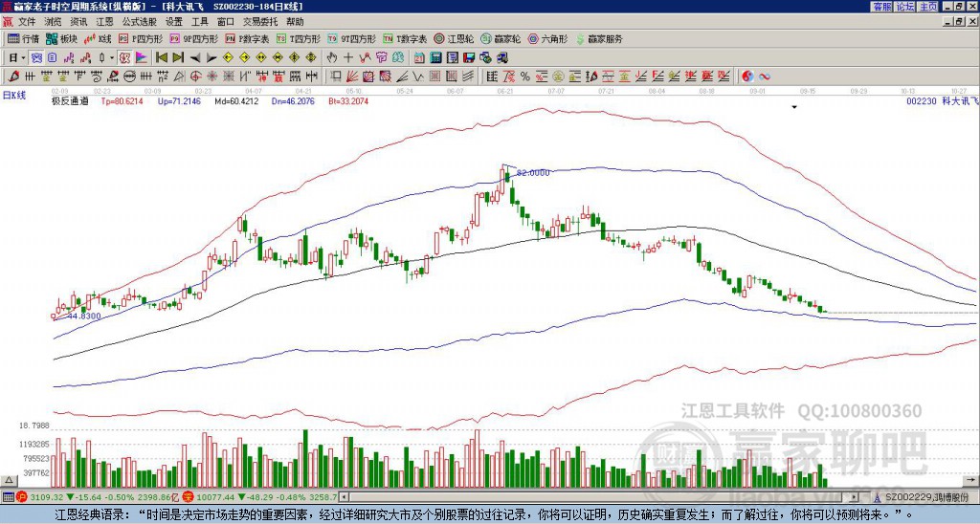Open the 江恩轮 tool
Screen dimensions: 980x524
(x=454, y=38)
